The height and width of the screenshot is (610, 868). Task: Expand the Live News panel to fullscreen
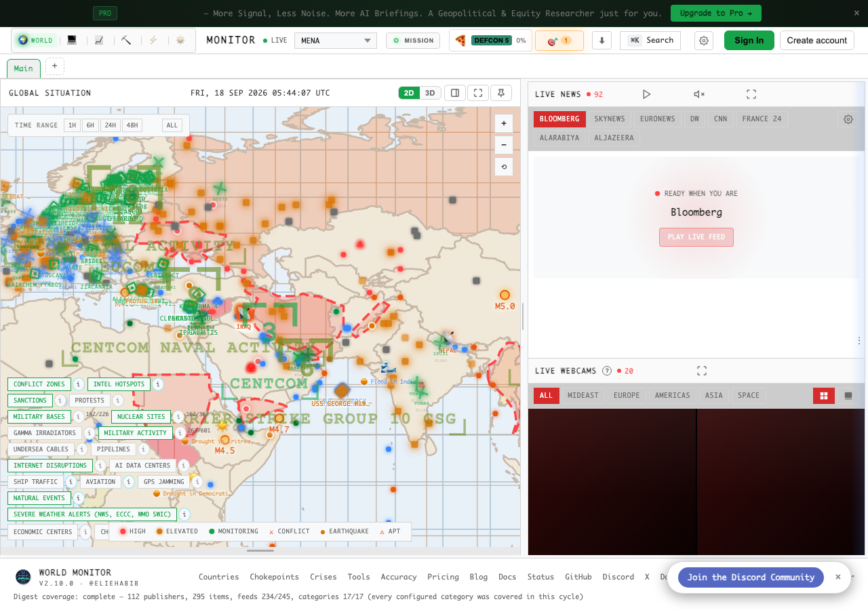click(x=751, y=94)
